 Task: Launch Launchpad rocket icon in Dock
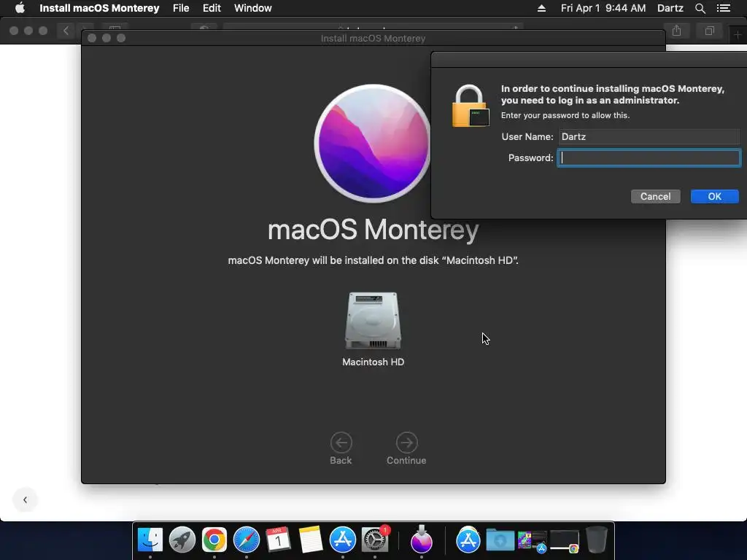click(182, 540)
